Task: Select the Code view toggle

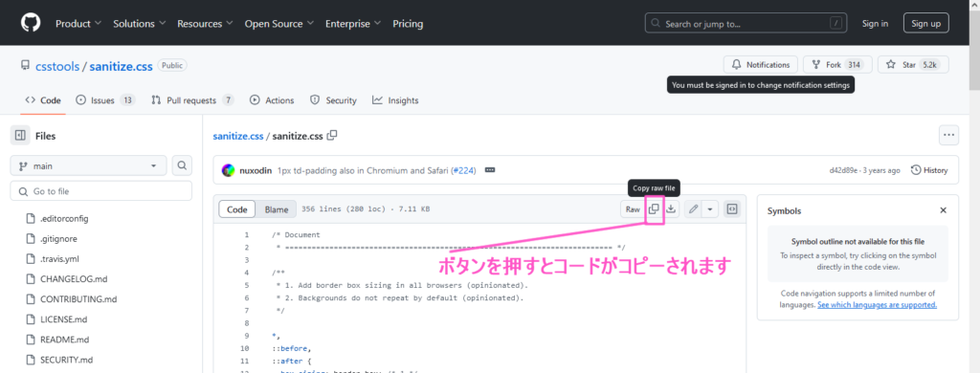Action: point(237,209)
